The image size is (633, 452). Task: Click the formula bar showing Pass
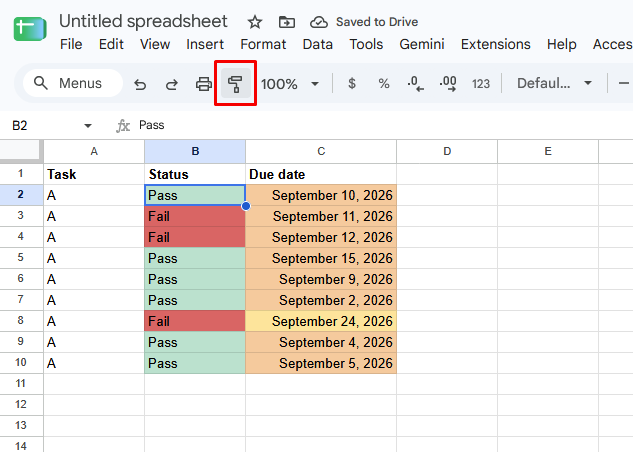[x=384, y=125]
